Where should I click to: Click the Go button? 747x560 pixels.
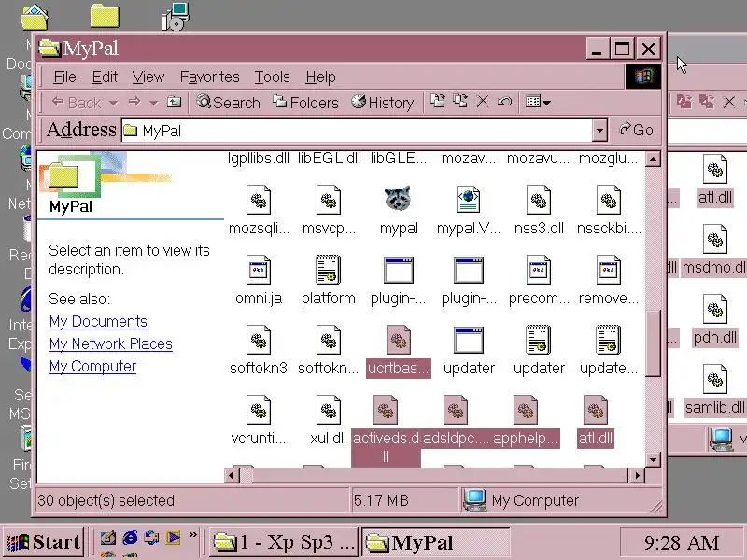tap(636, 130)
